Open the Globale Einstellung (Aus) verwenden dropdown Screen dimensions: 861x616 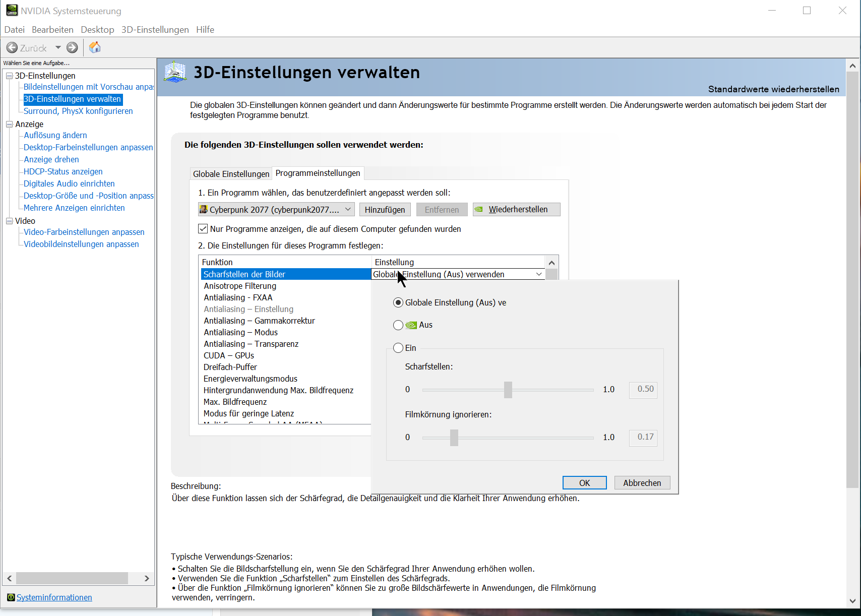458,274
